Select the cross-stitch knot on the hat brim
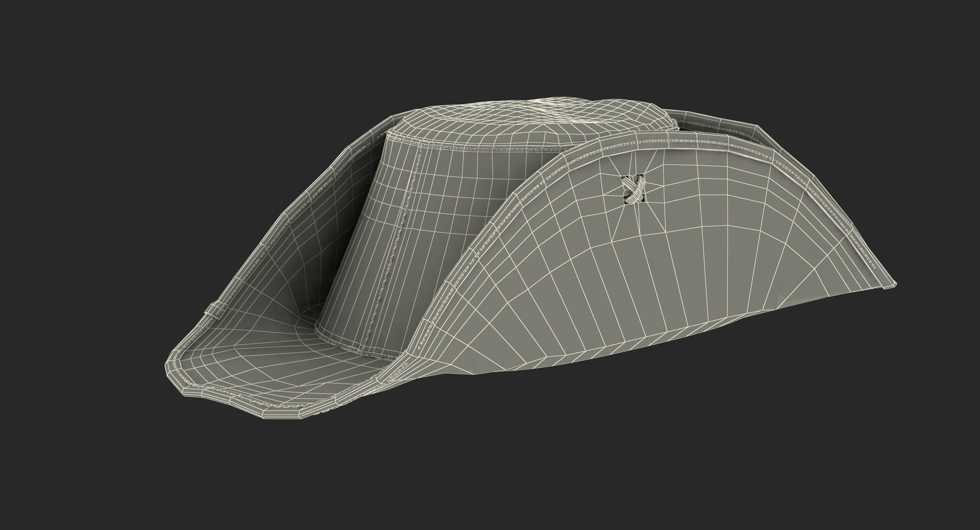980x530 pixels. [633, 188]
